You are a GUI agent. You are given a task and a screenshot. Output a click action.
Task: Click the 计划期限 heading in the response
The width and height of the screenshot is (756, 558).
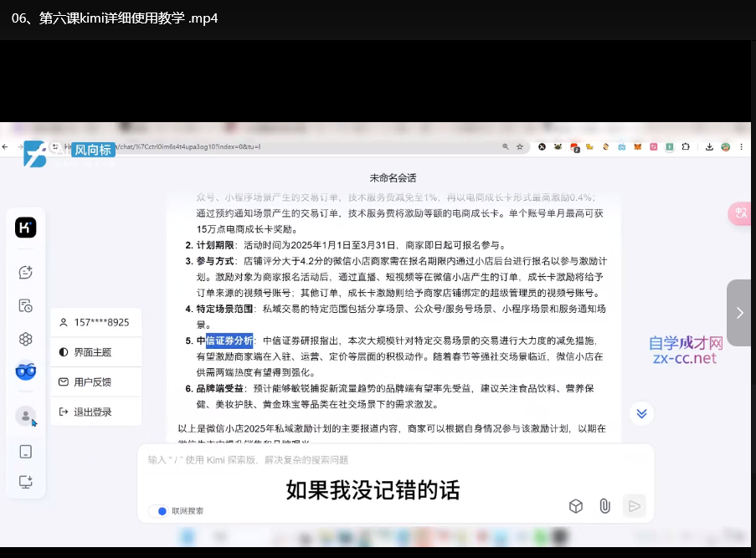[x=215, y=245]
